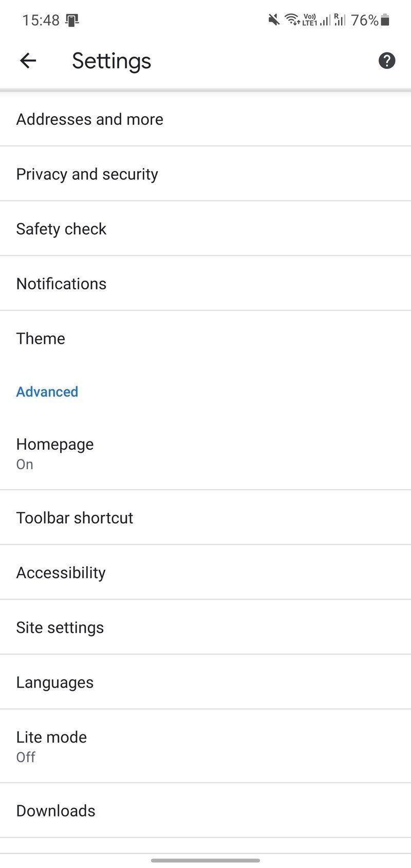Open Notifications settings to adjust alerts
This screenshot has height=868, width=411.
[x=206, y=283]
